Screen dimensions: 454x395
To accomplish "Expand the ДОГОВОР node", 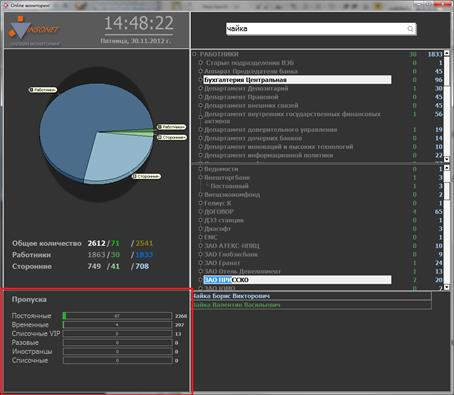I will click(x=201, y=212).
